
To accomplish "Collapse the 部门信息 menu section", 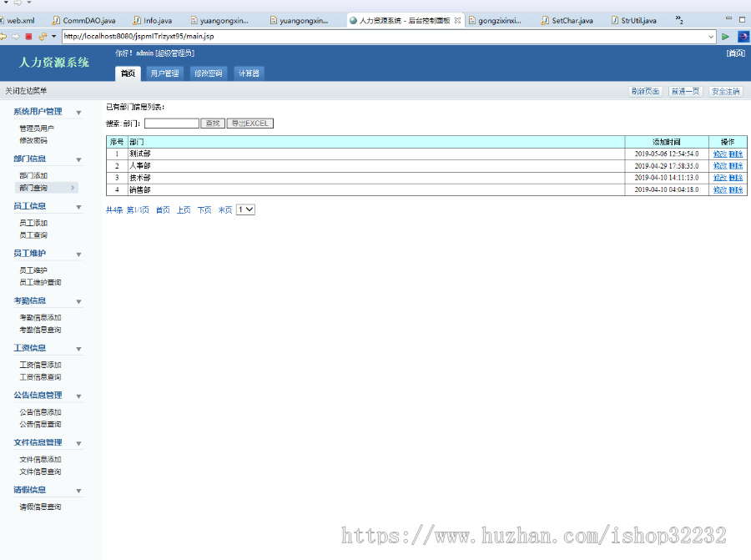I will point(78,159).
